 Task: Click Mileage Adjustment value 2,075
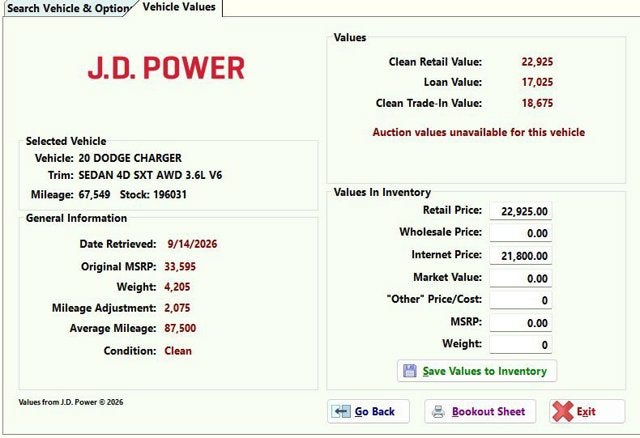177,308
